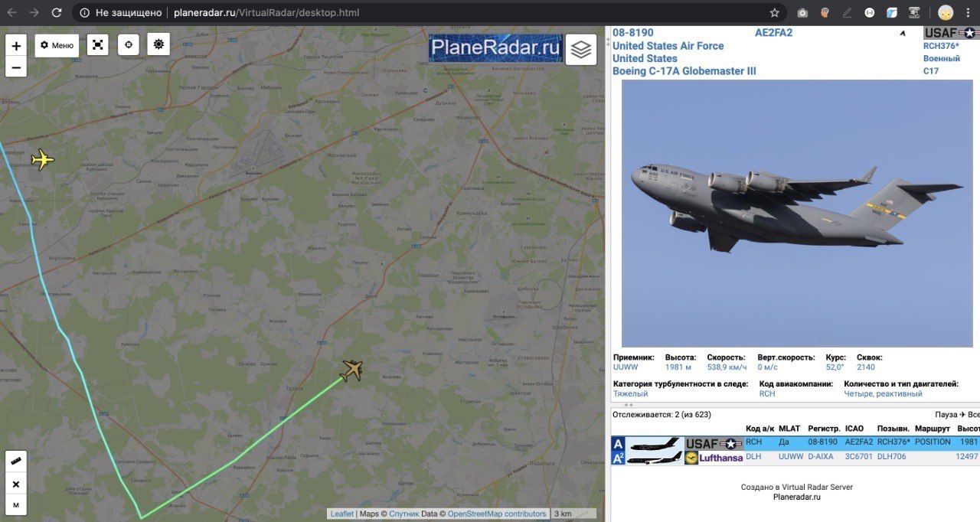
Task: Expand the panel splitter arrows
Action: [x=629, y=405]
